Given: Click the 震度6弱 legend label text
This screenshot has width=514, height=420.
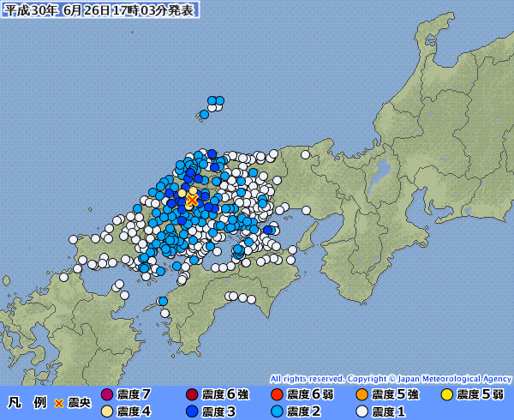Looking at the screenshot, I should click(310, 394).
